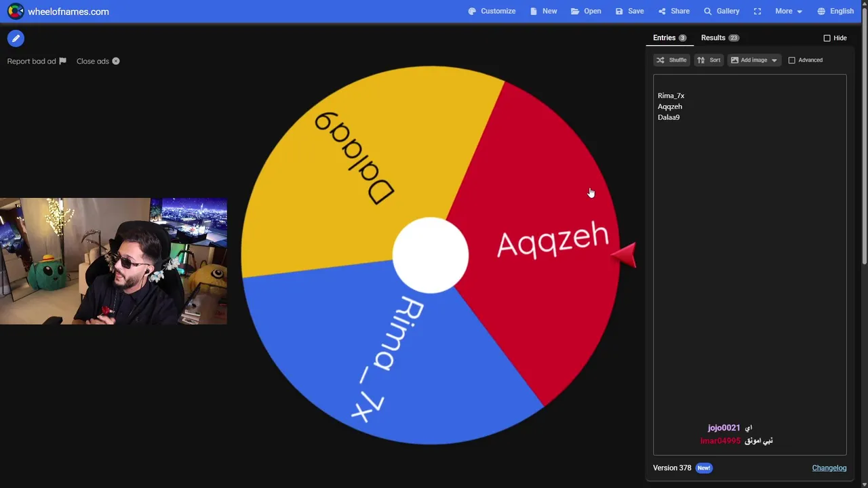The image size is (868, 488).
Task: Enter fullscreen mode icon
Action: click(x=757, y=12)
